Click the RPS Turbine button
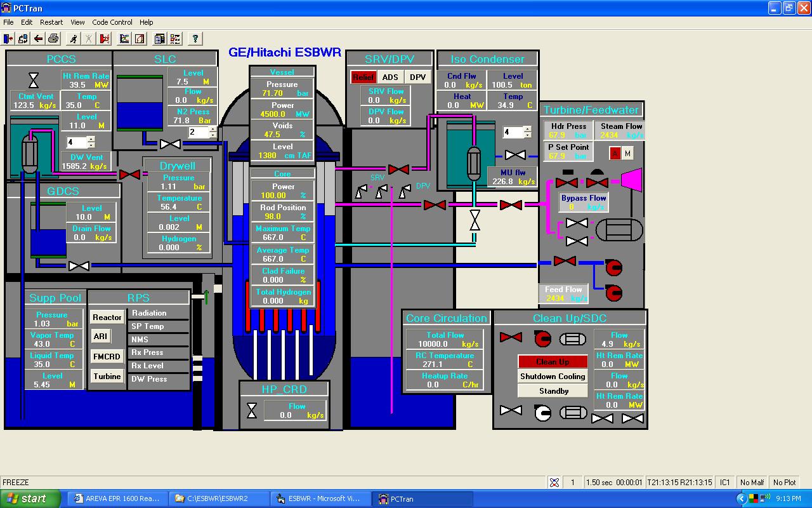Viewport: 812px width, 508px height. tap(107, 377)
